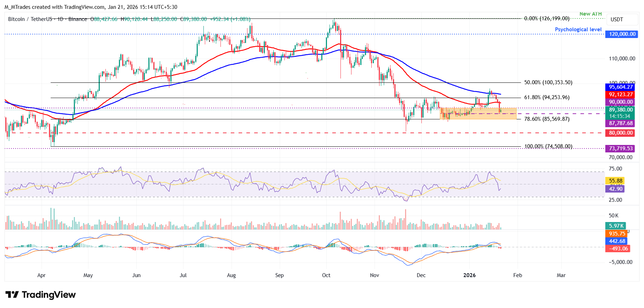Select the 92,123.27 red moving average label

(x=621, y=94)
